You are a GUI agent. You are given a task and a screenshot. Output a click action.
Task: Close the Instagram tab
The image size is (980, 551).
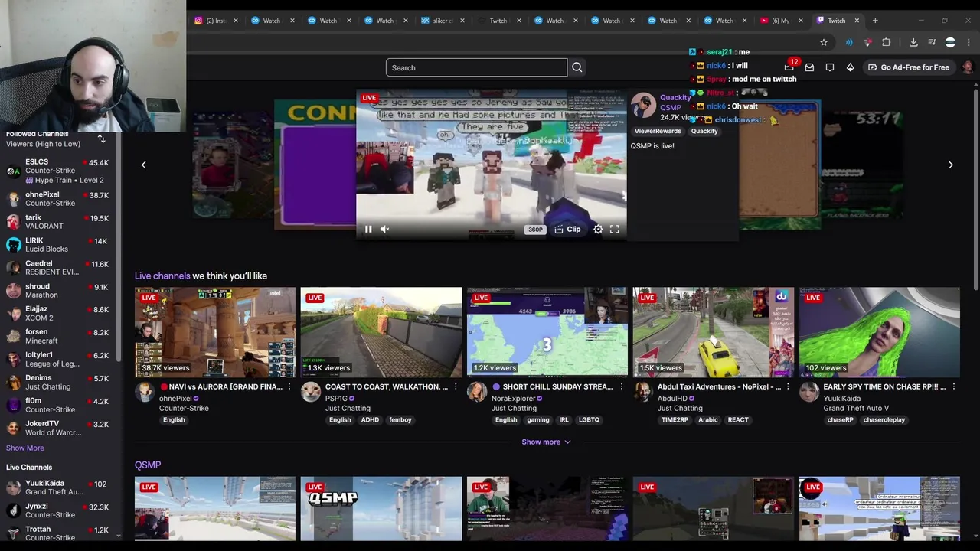pos(235,21)
